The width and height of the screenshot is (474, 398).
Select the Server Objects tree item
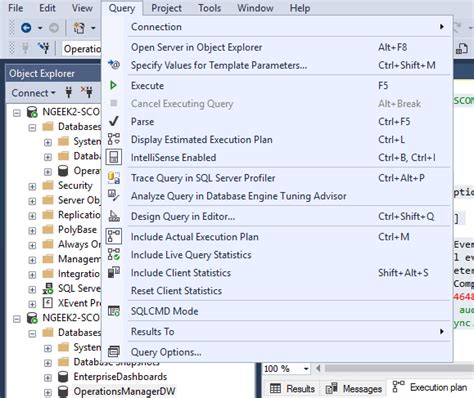(79, 200)
